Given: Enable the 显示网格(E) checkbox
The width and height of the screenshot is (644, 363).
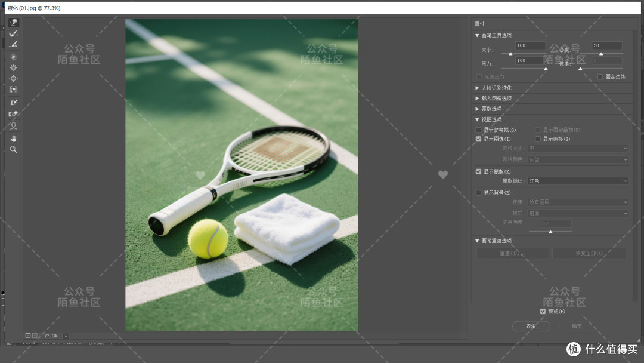Looking at the screenshot, I should click(538, 139).
